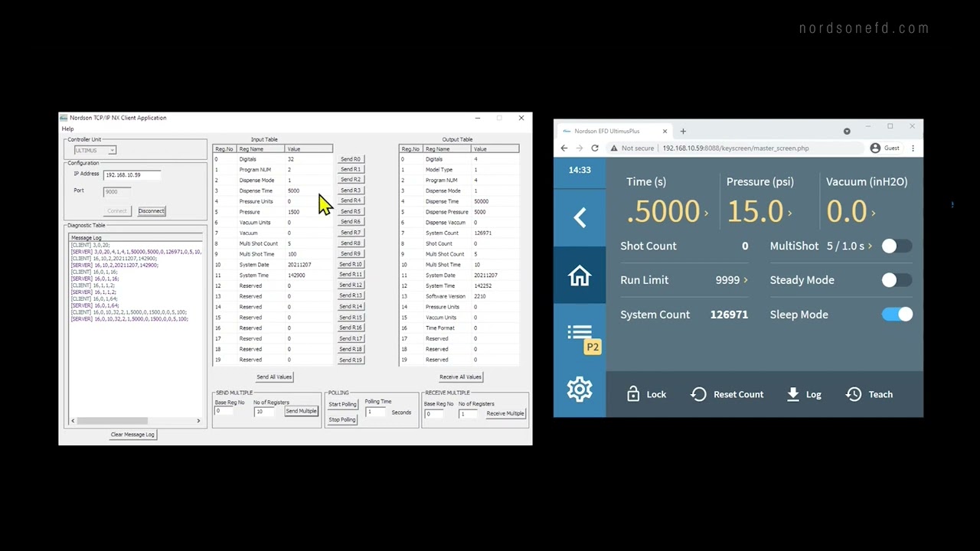Click the Disconnect button
This screenshot has width=980, height=551.
(151, 211)
